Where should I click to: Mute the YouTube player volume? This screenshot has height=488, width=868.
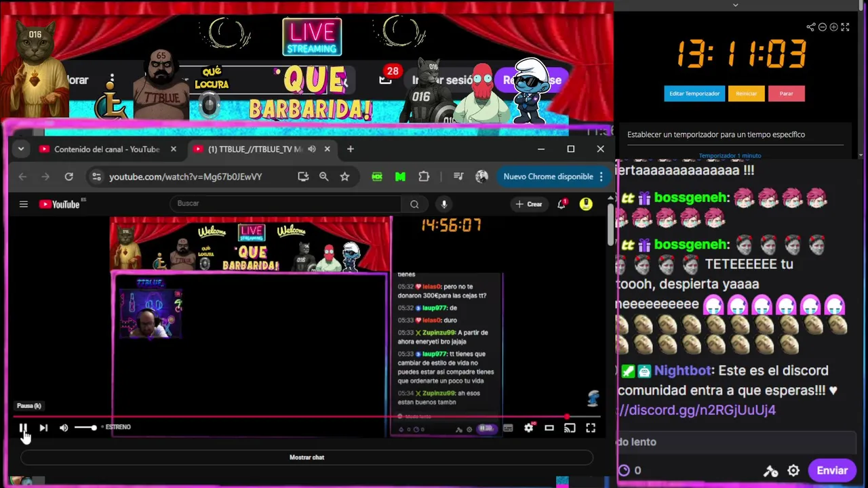[x=64, y=428]
